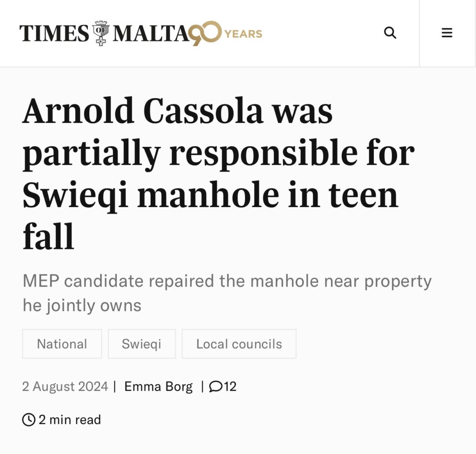Click the gold 90 Years badge
This screenshot has height=454, width=476.
[x=225, y=33]
